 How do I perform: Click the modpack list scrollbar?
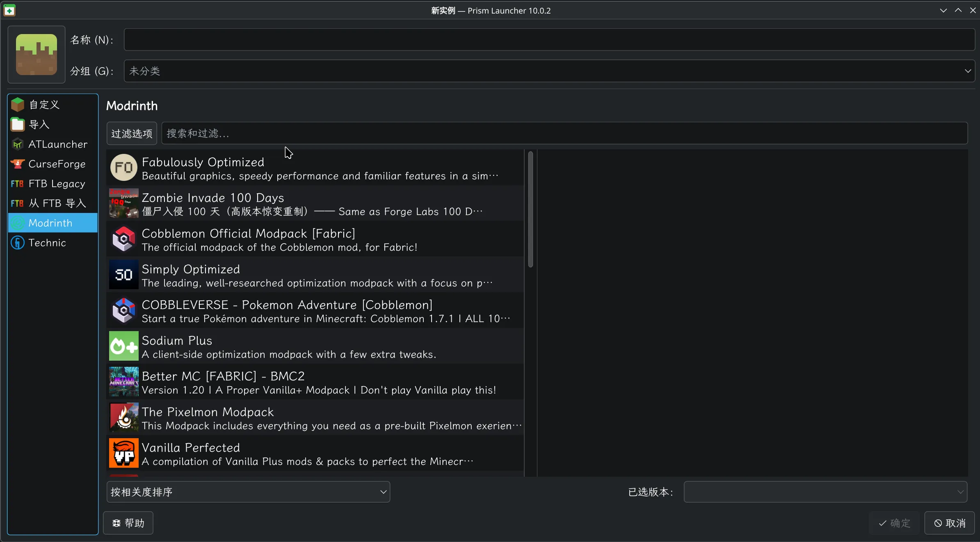pyautogui.click(x=530, y=209)
